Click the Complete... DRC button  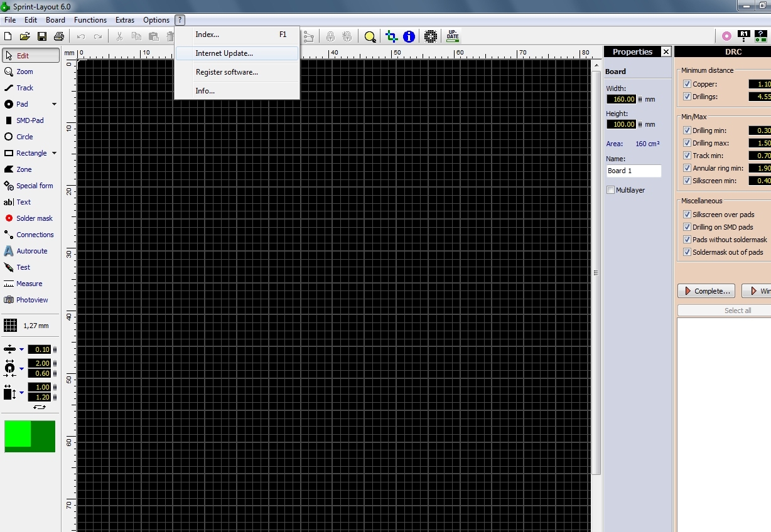[706, 291]
